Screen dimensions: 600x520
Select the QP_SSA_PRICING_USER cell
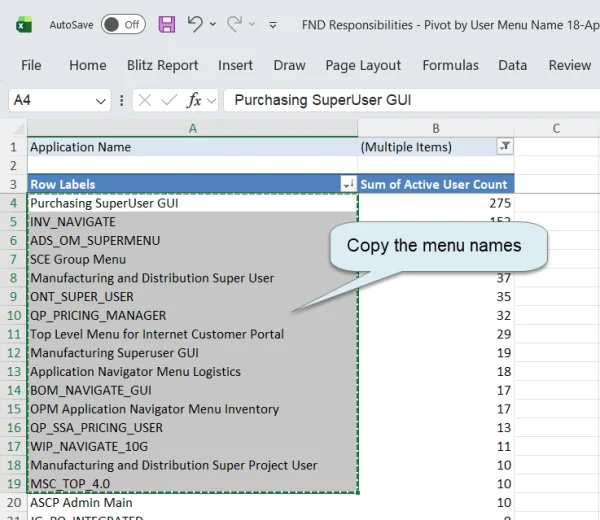192,428
